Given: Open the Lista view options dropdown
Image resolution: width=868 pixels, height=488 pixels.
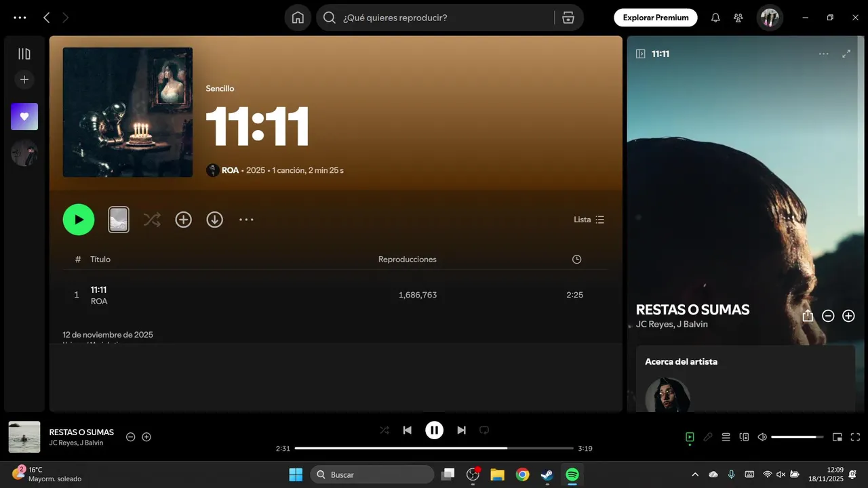Looking at the screenshot, I should [x=589, y=220].
